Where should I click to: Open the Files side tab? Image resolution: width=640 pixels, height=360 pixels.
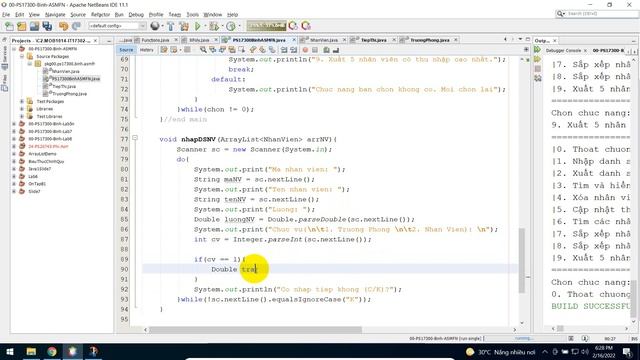[4, 82]
